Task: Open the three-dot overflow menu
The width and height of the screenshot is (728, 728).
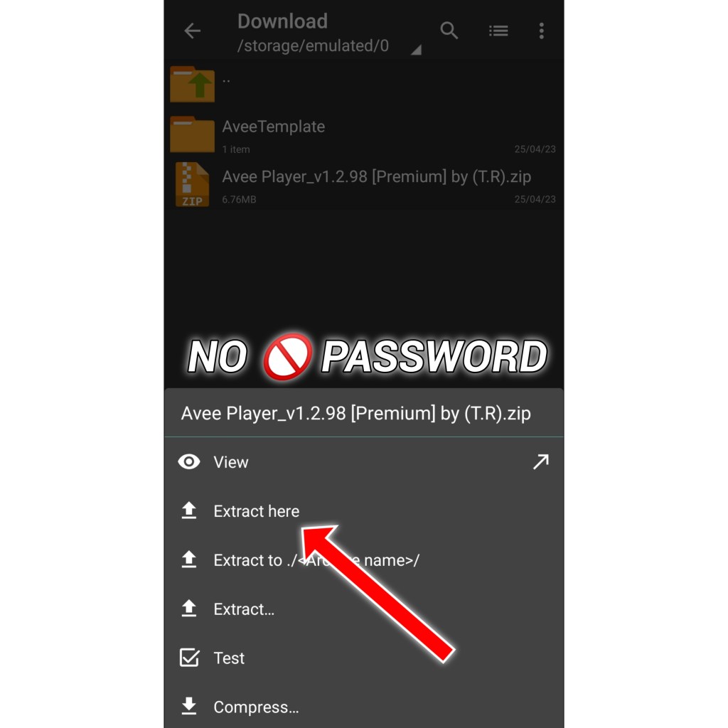Action: coord(541,31)
